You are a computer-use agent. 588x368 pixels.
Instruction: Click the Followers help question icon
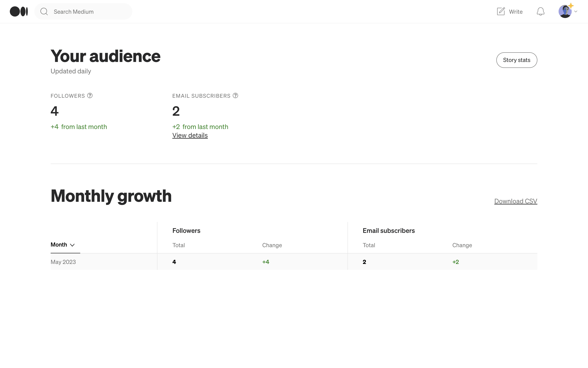pyautogui.click(x=90, y=96)
